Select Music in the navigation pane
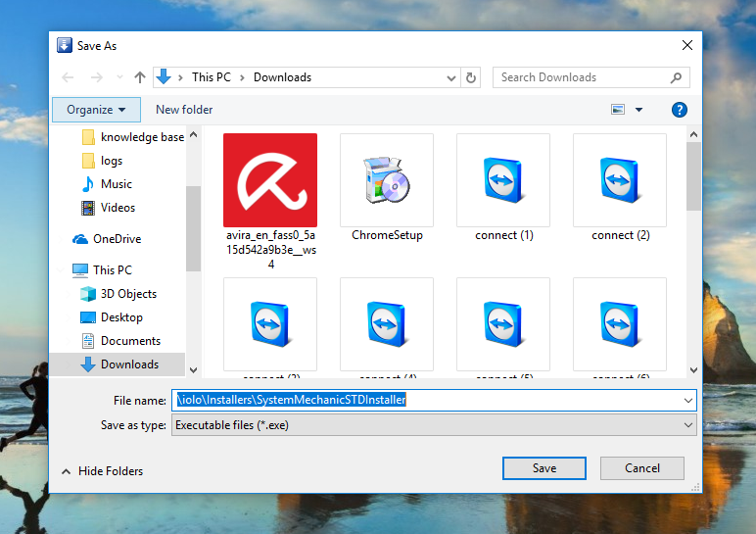756x534 pixels. (x=107, y=184)
